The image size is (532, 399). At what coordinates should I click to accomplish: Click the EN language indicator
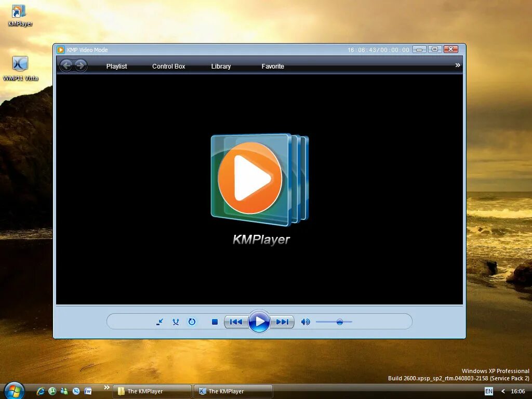[488, 391]
